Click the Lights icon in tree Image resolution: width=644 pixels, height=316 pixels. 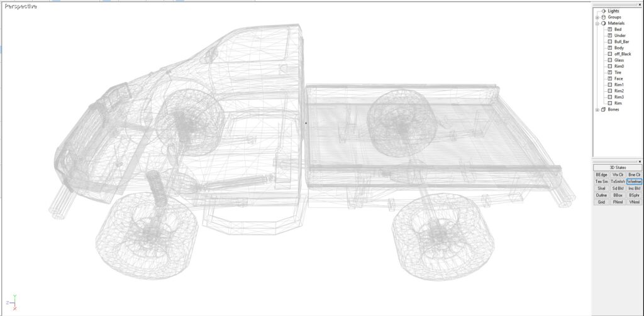pos(603,11)
